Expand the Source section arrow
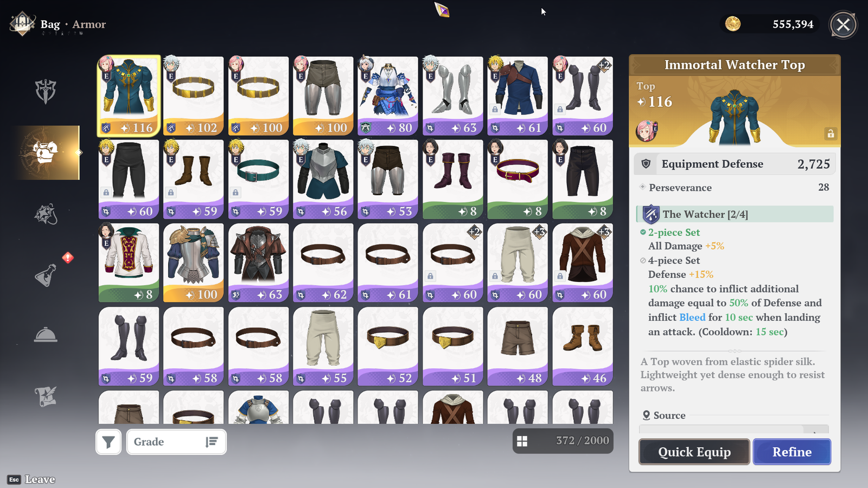Screen dimensions: 868x488 pyautogui.click(x=815, y=431)
